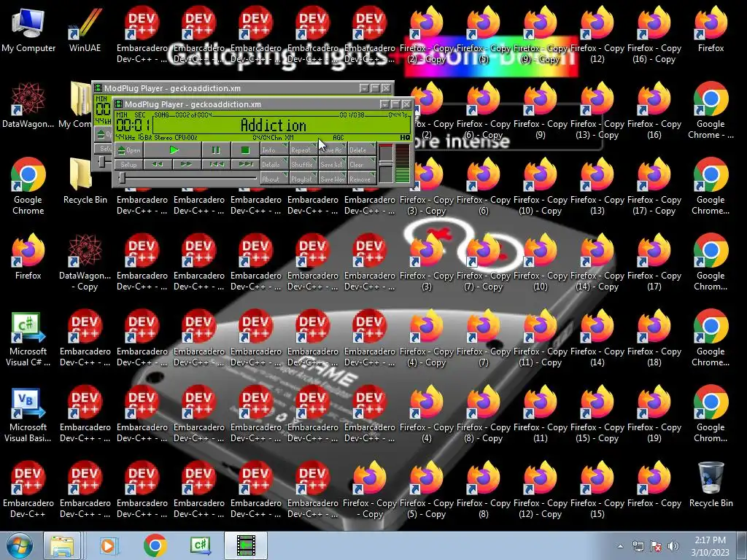Click the Action Center flag in the system tray
This screenshot has width=747, height=560.
(x=656, y=546)
